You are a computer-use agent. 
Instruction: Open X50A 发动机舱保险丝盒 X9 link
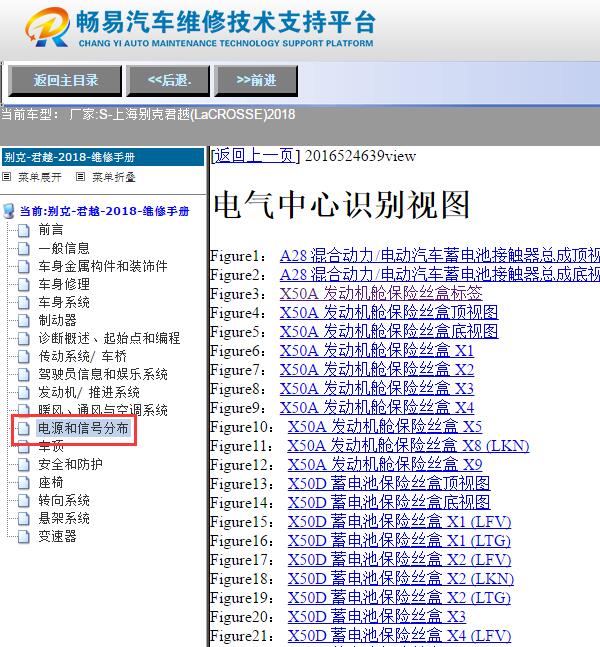tap(385, 465)
